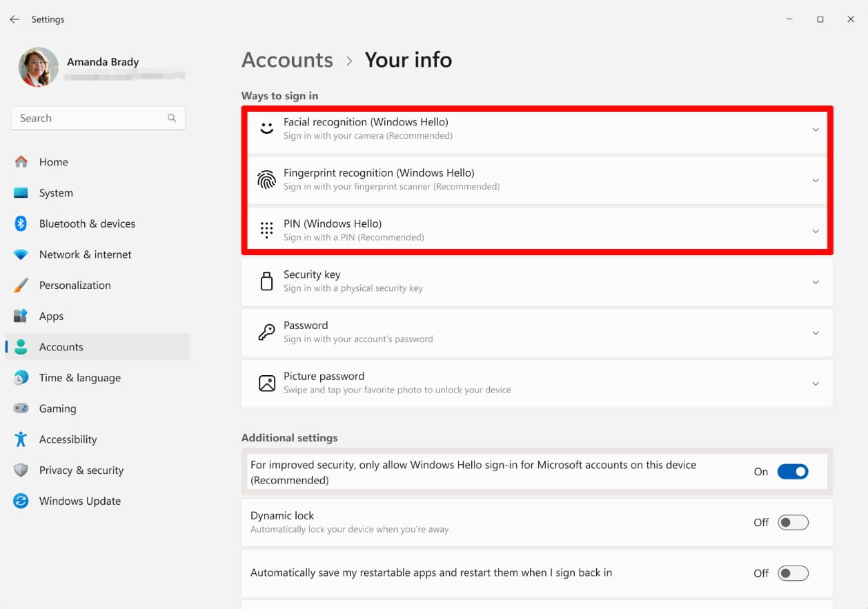Click 'Sign in with a physical security key'

pos(353,288)
